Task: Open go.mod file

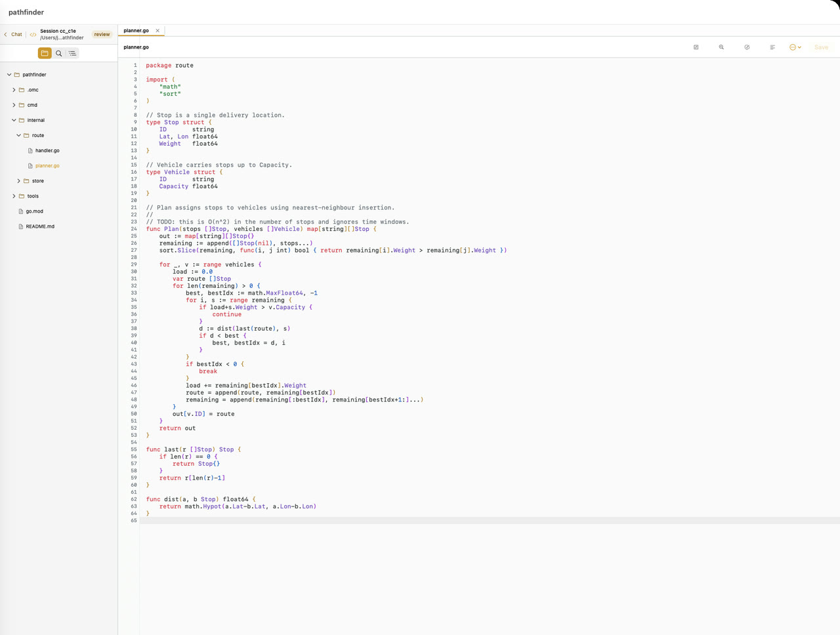Action: click(34, 211)
